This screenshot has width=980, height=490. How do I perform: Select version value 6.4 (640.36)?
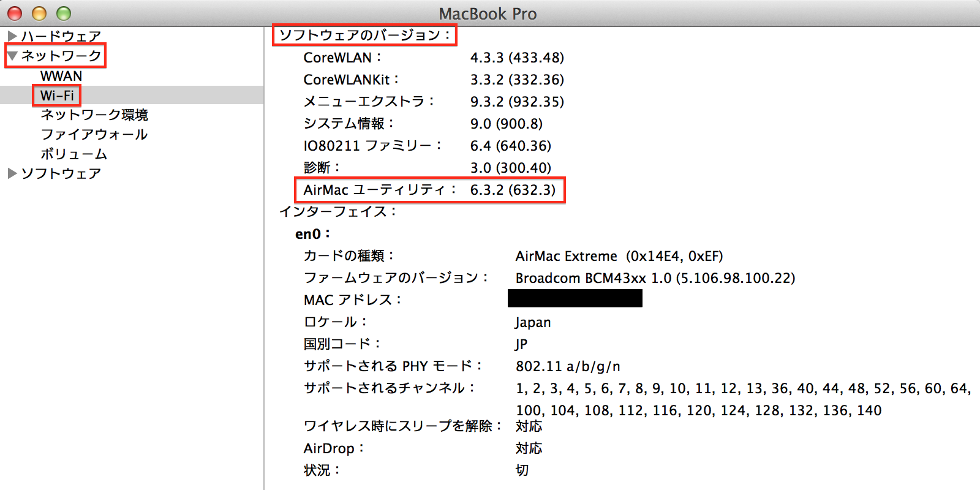pyautogui.click(x=511, y=146)
